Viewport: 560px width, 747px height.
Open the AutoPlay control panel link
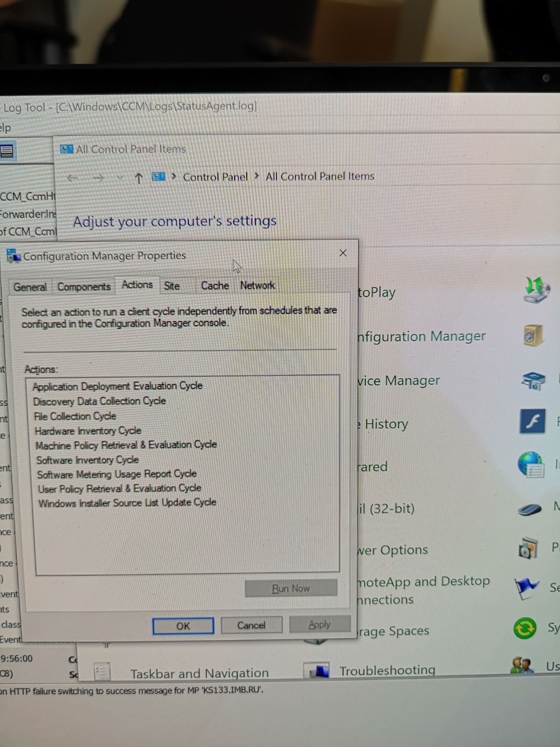point(377,292)
